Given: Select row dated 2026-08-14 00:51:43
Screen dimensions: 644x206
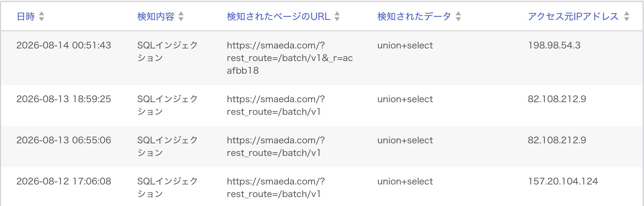Looking at the screenshot, I should 322,58.
